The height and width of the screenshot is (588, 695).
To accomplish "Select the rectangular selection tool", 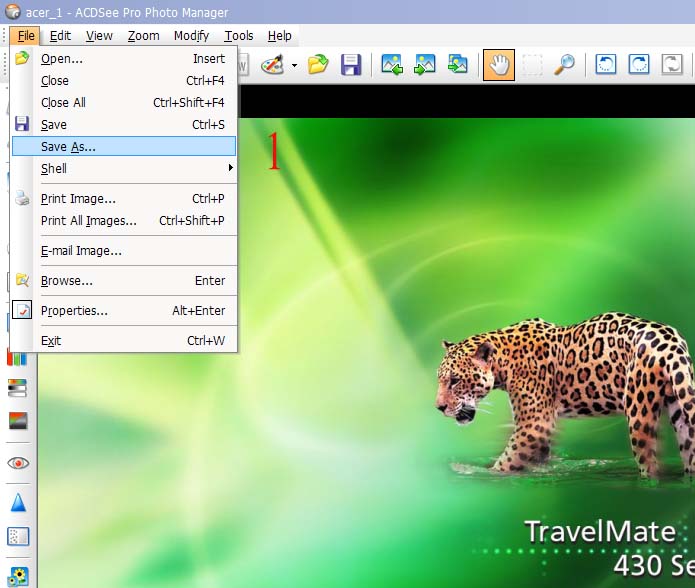I will pos(532,65).
